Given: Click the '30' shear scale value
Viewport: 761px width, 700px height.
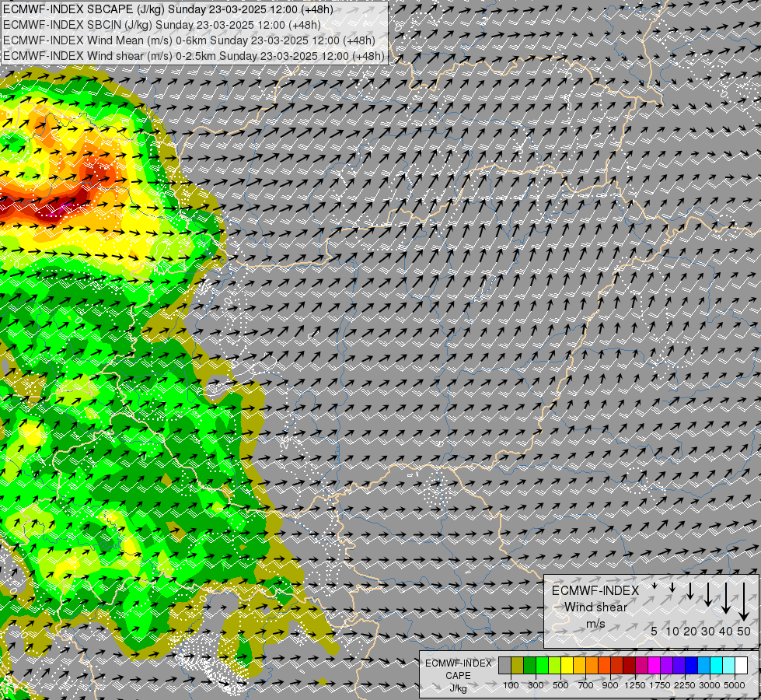Looking at the screenshot, I should pos(708,631).
